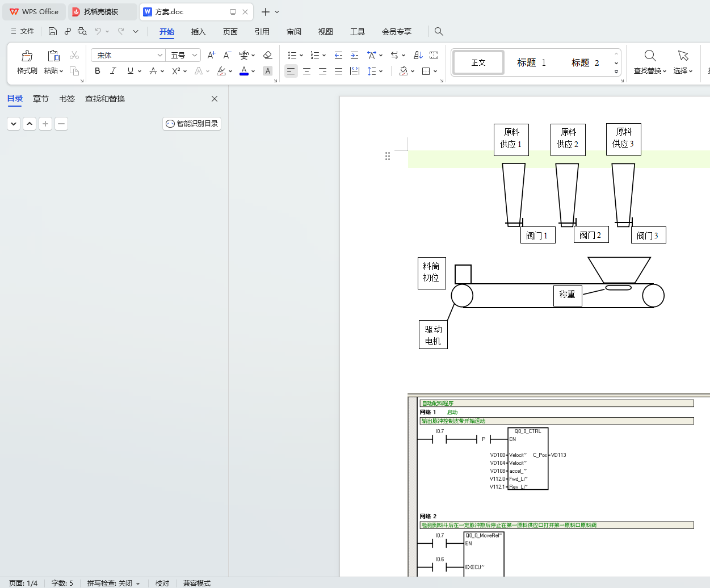
Task: Toggle italic formatting
Action: (x=113, y=71)
